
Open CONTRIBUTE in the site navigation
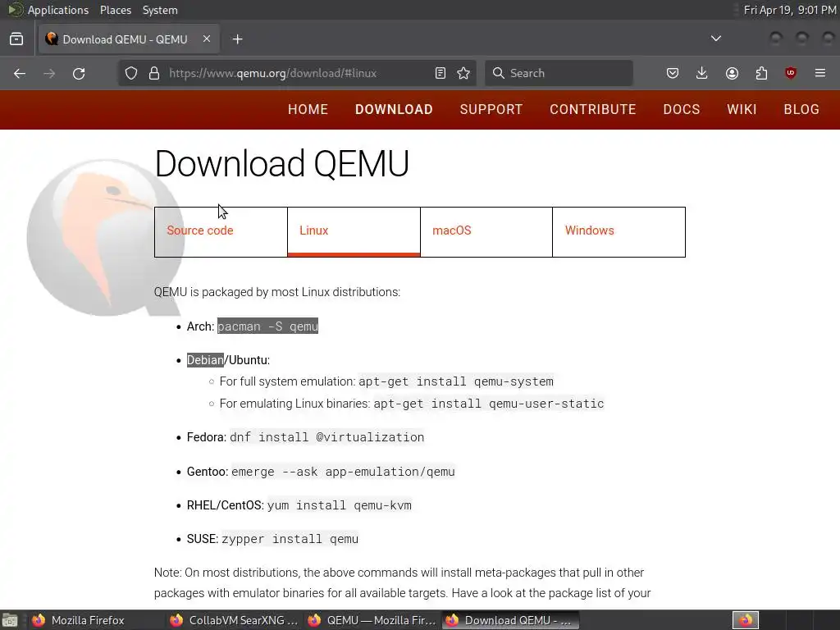point(593,109)
